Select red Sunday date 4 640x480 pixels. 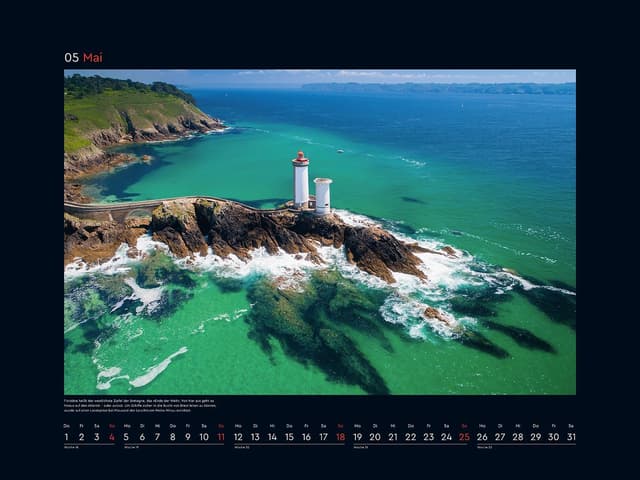click(112, 437)
